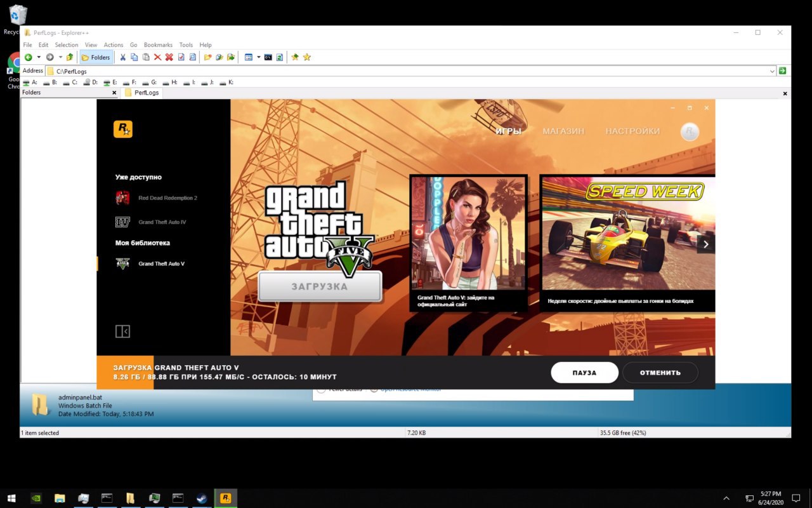Go up one folder level in Explorer++
The height and width of the screenshot is (508, 812).
(x=70, y=57)
